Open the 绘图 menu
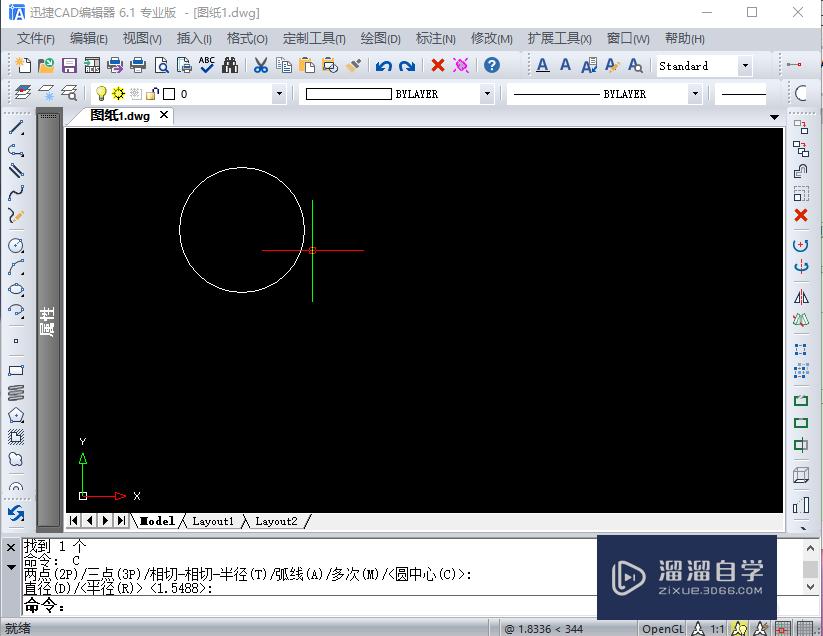Image resolution: width=823 pixels, height=636 pixels. click(379, 38)
